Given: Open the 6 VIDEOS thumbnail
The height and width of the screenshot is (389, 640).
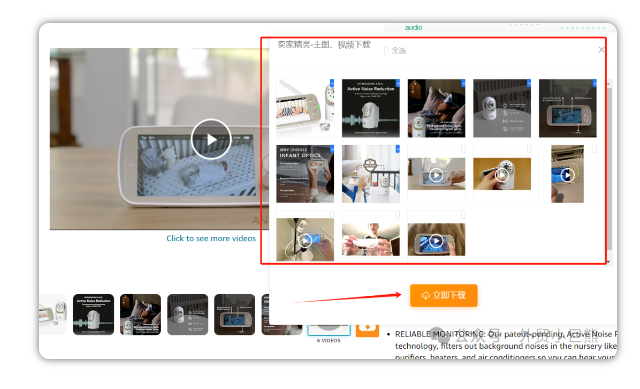Looking at the screenshot, I should (x=329, y=330).
